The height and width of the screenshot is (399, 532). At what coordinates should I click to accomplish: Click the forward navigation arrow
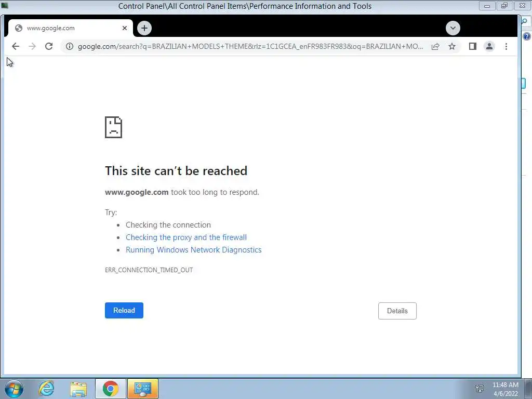[x=32, y=46]
